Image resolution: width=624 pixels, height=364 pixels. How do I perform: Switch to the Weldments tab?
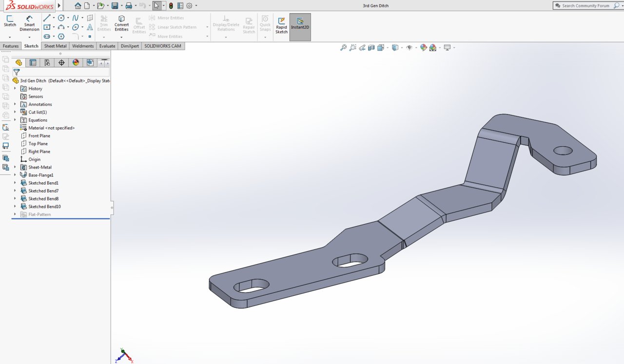point(83,46)
